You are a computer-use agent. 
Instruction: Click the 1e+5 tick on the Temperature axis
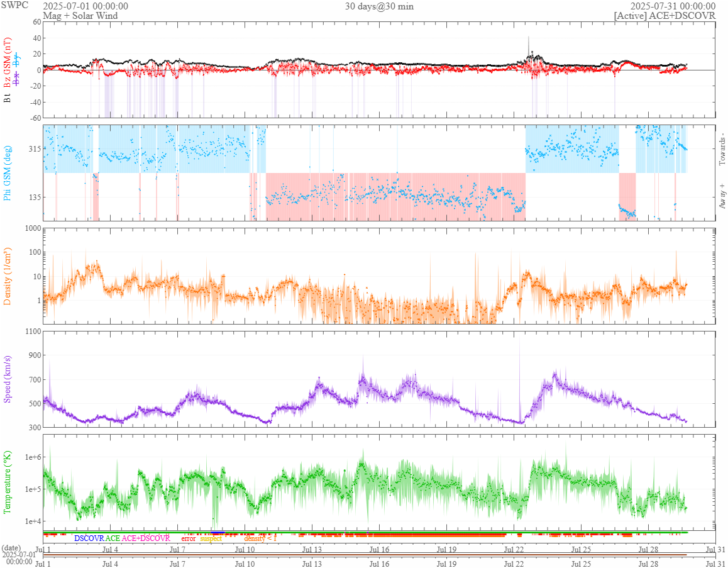coord(33,489)
